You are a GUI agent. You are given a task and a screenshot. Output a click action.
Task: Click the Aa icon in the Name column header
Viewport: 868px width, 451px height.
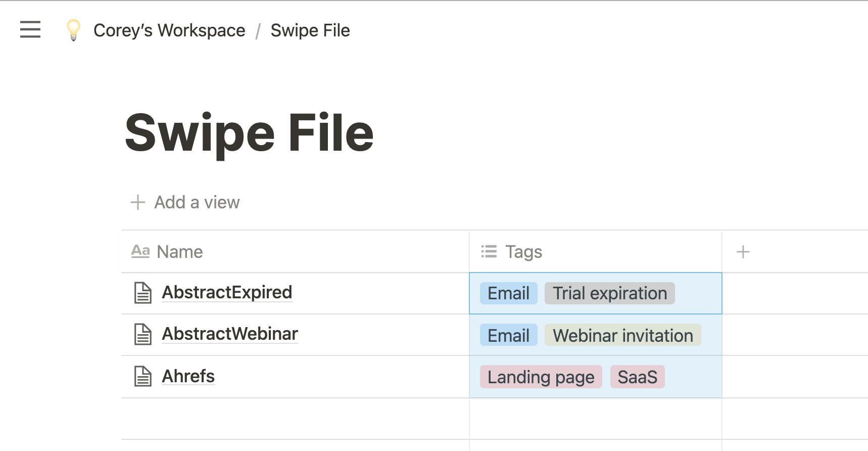[140, 251]
